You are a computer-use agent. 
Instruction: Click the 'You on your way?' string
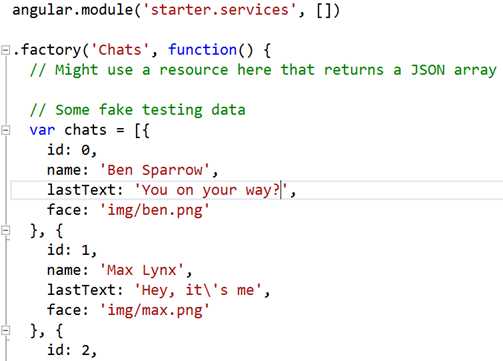211,190
